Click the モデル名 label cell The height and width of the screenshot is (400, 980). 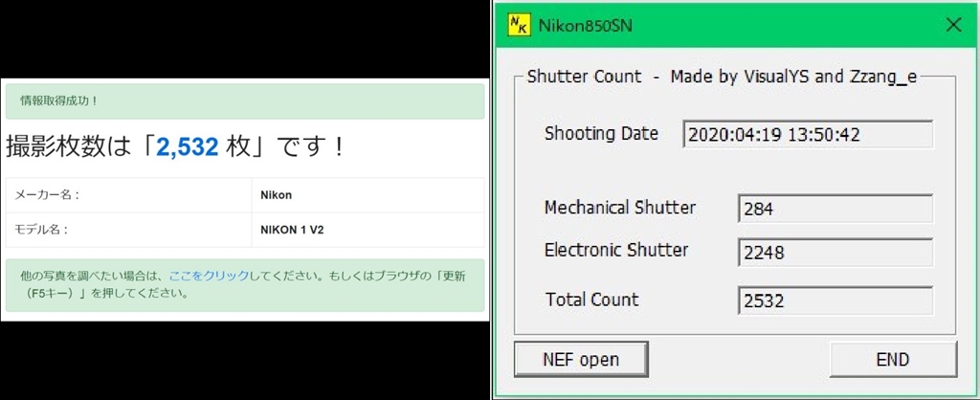tap(129, 230)
